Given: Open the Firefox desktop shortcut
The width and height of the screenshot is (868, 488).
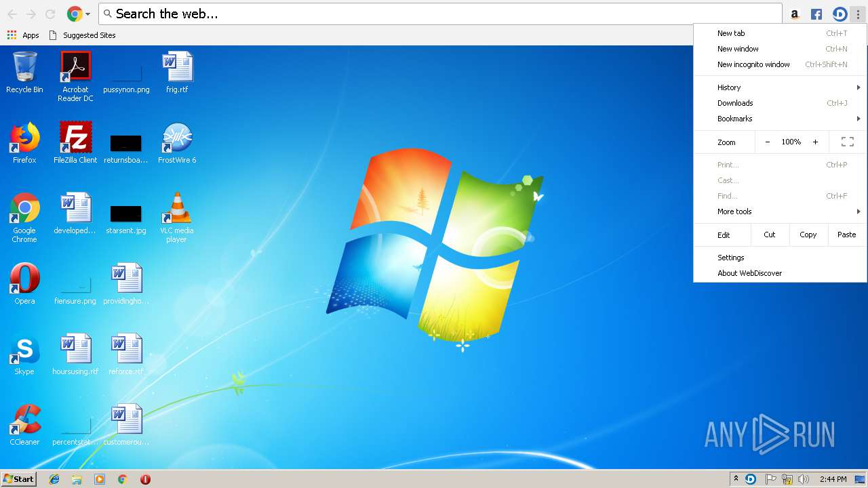Looking at the screenshot, I should pyautogui.click(x=24, y=143).
